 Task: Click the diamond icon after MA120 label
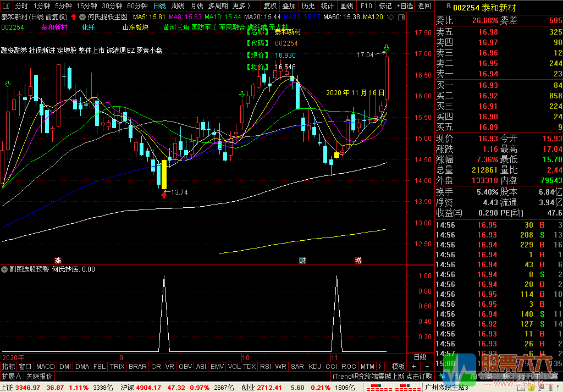(391, 17)
